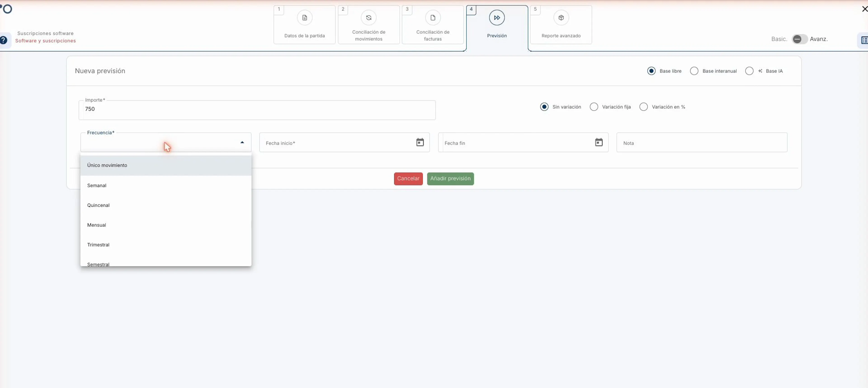
Task: Close the wizard with the X icon
Action: [864, 9]
